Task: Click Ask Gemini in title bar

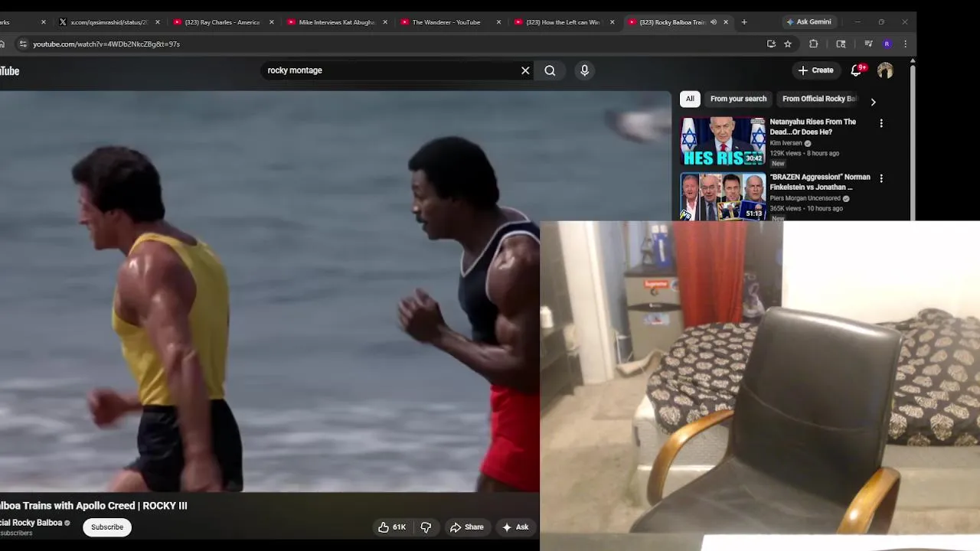Action: pos(808,22)
